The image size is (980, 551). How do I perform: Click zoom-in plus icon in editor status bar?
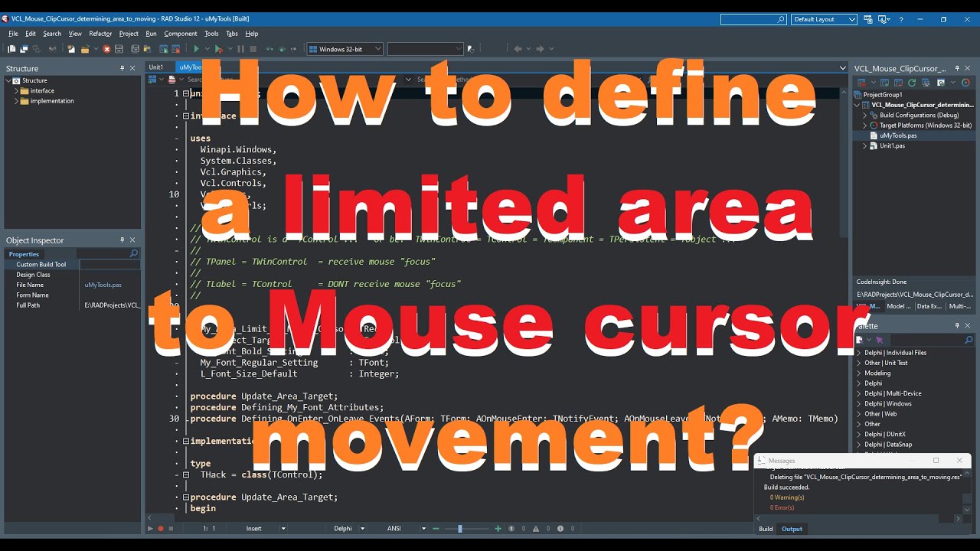click(498, 528)
